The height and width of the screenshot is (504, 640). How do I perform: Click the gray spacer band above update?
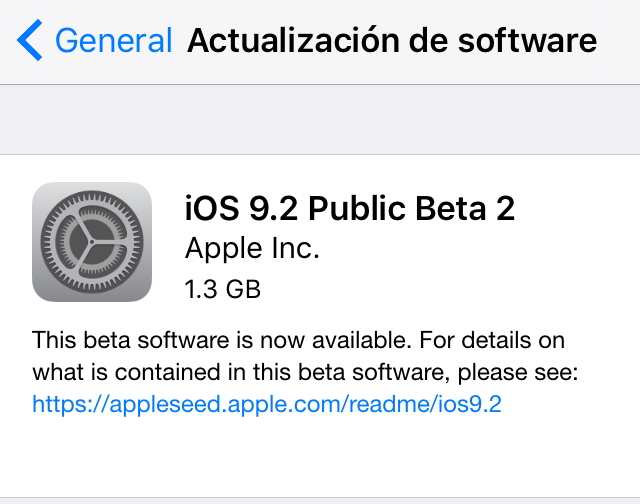tap(320, 120)
